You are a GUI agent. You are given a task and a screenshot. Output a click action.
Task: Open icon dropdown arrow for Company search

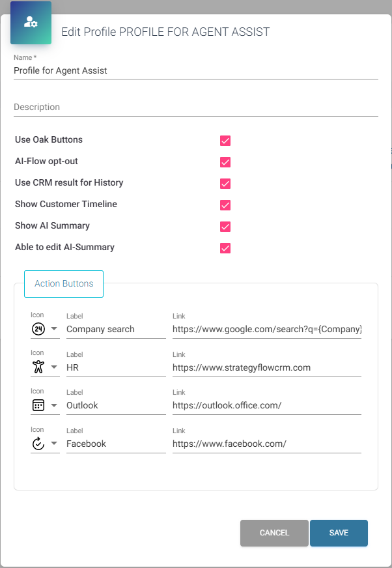(x=54, y=329)
